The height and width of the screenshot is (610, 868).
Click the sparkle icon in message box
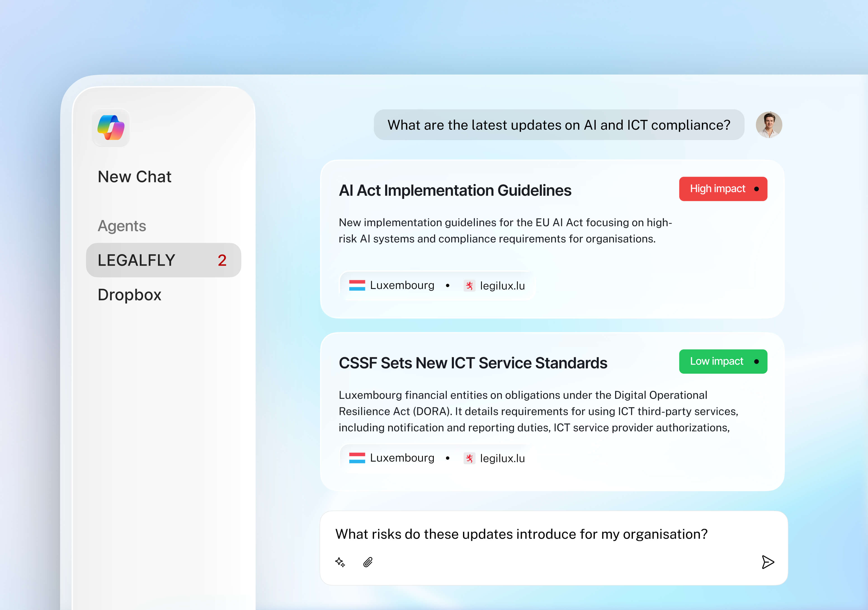pos(340,562)
